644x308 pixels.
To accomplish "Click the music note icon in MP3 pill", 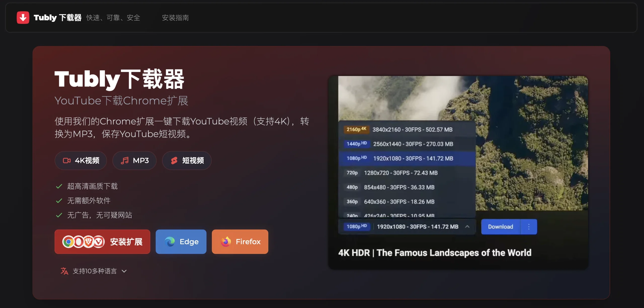I will pyautogui.click(x=125, y=160).
